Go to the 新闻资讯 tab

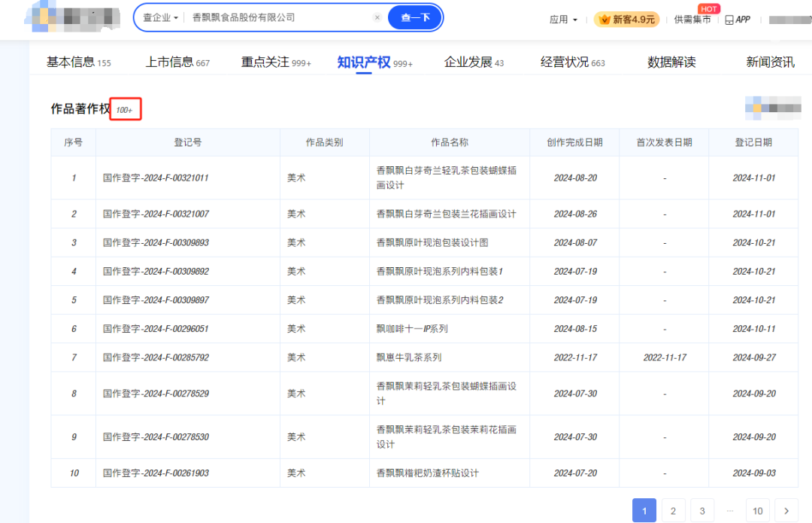770,62
